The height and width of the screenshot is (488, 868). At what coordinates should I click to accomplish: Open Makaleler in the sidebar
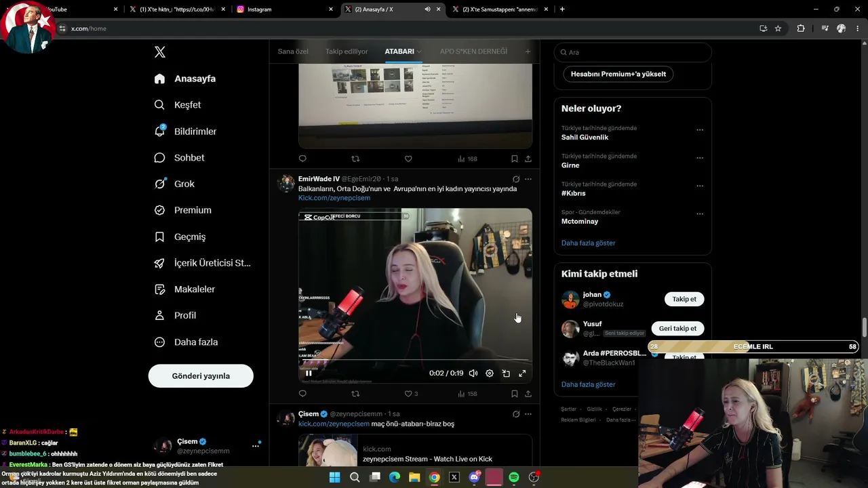click(184, 289)
